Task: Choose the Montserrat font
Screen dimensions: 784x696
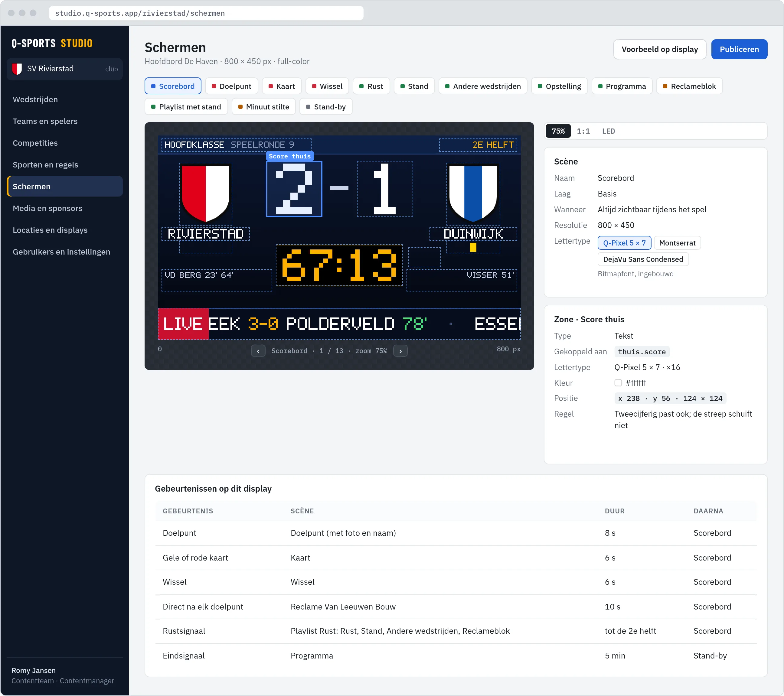Action: (677, 243)
